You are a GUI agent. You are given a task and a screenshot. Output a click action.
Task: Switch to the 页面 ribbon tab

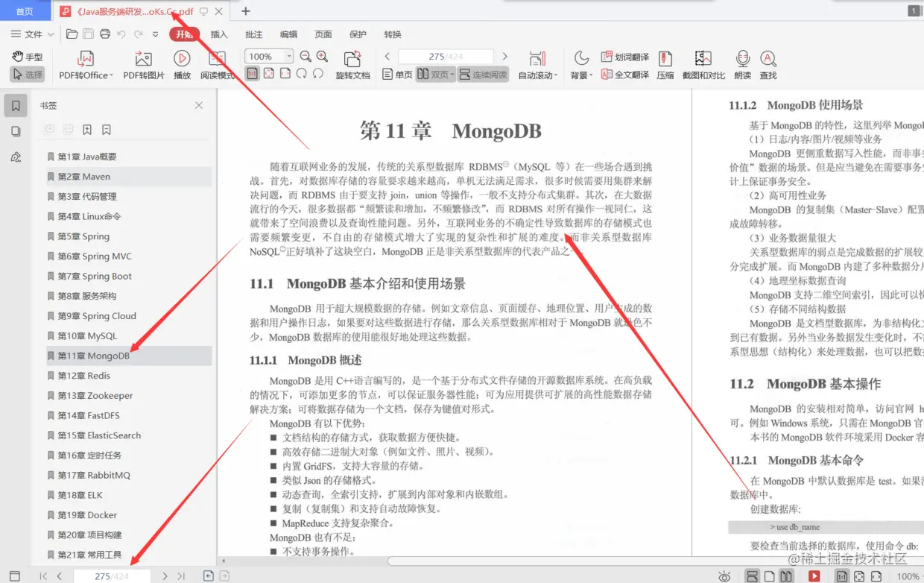[323, 34]
